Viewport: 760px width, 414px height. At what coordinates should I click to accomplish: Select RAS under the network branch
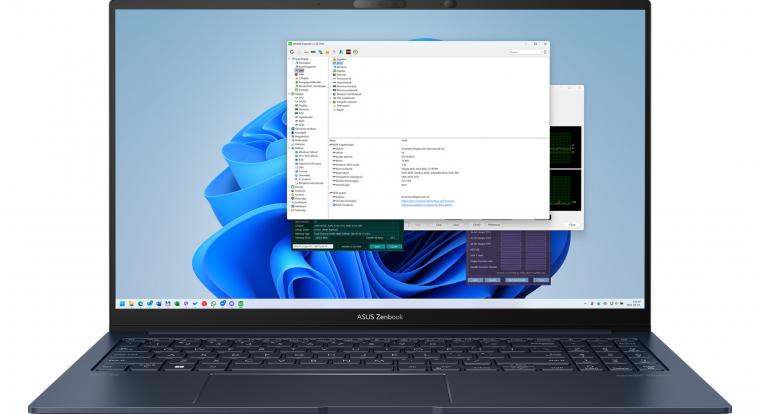tap(300, 159)
